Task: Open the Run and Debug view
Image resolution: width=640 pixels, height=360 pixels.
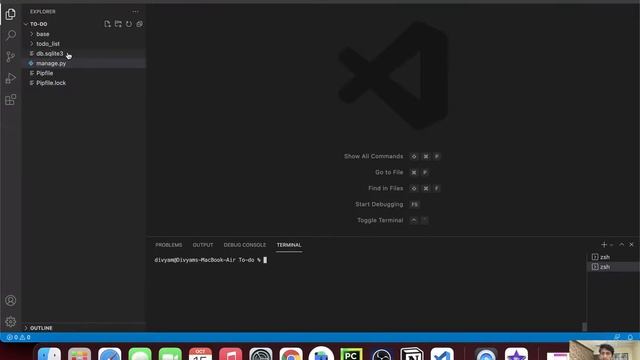Action: [11, 78]
